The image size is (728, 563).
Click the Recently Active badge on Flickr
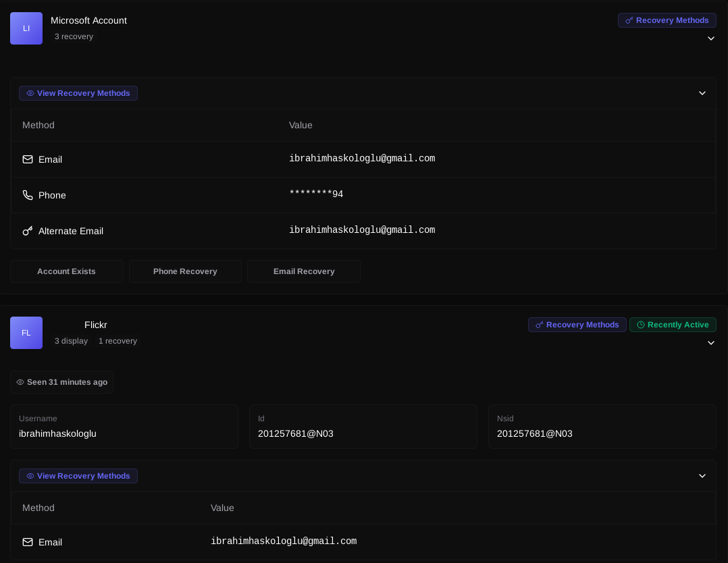673,325
